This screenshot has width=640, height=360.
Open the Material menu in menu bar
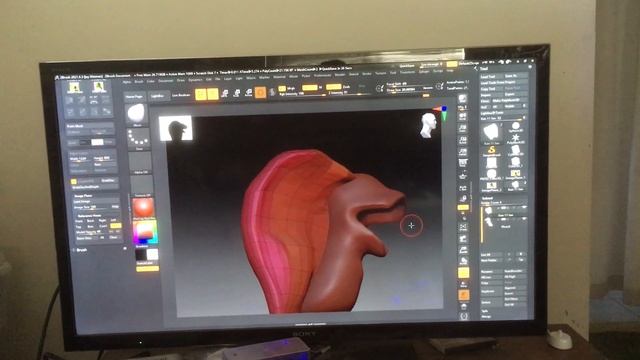coord(279,77)
